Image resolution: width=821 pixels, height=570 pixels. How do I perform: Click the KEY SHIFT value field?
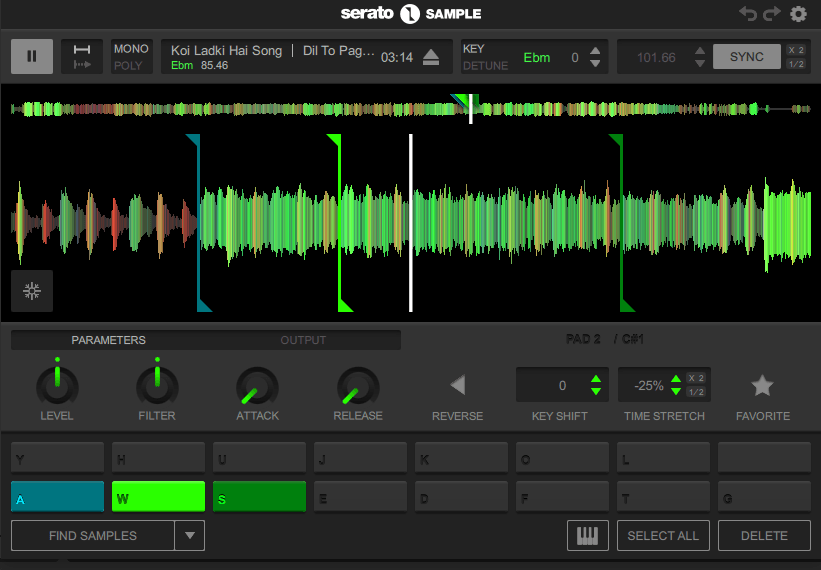pyautogui.click(x=562, y=385)
